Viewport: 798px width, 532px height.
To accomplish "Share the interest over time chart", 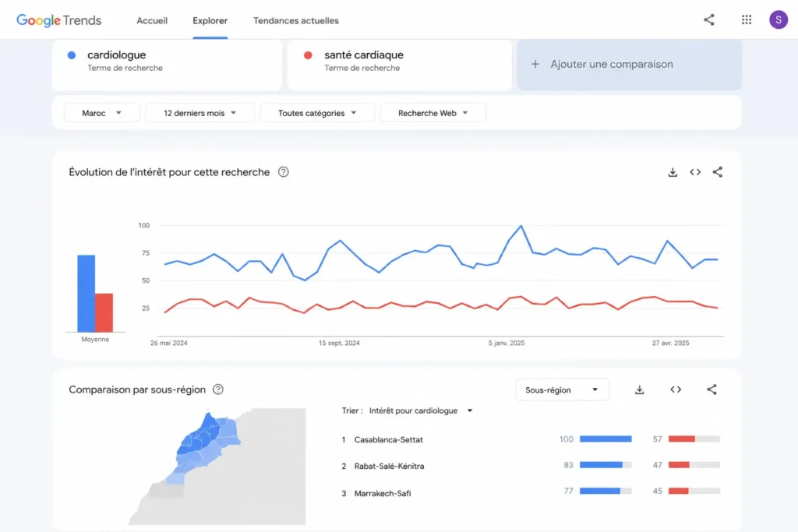I will [718, 172].
